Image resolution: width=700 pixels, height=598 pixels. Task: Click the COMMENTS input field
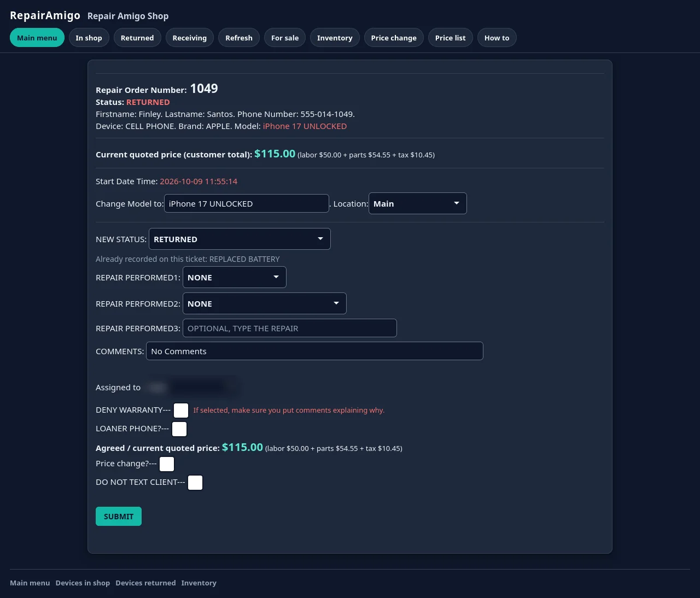(314, 351)
